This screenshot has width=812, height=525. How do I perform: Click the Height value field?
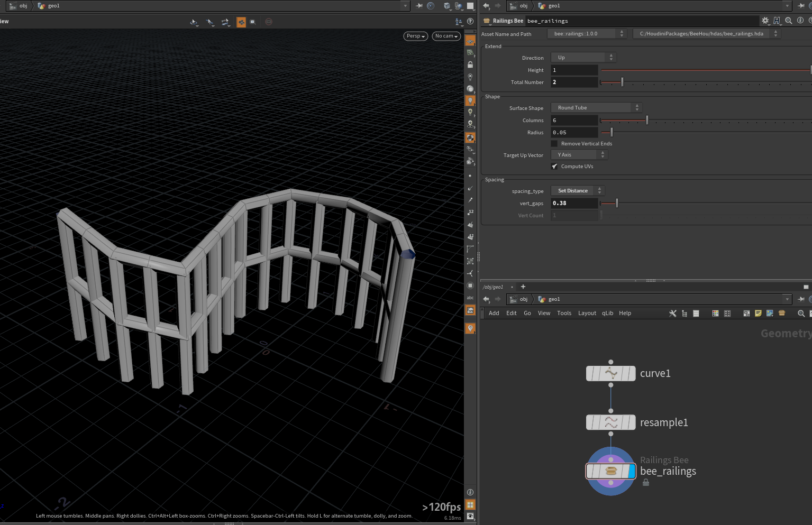click(x=574, y=70)
